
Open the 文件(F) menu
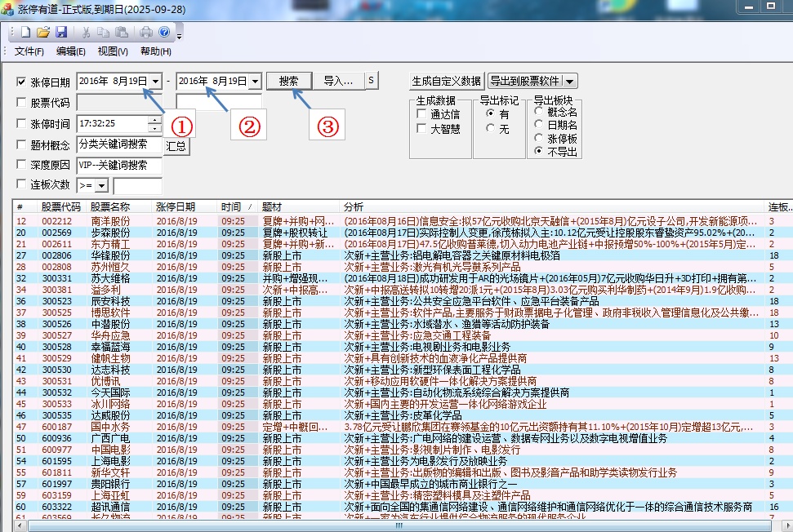click(29, 51)
